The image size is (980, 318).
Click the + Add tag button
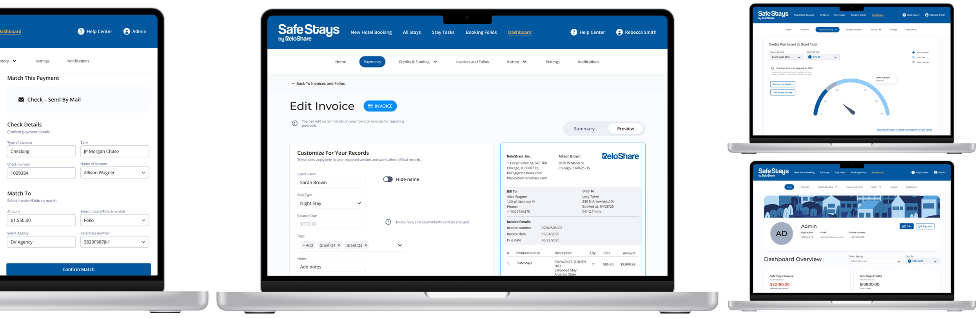coord(308,245)
